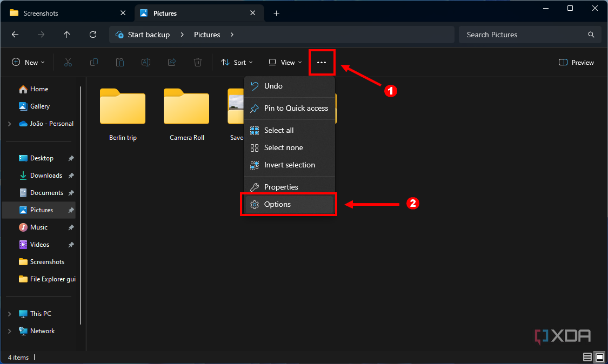This screenshot has height=364, width=608.
Task: Select the Cut icon in the toolbar
Action: pyautogui.click(x=68, y=62)
